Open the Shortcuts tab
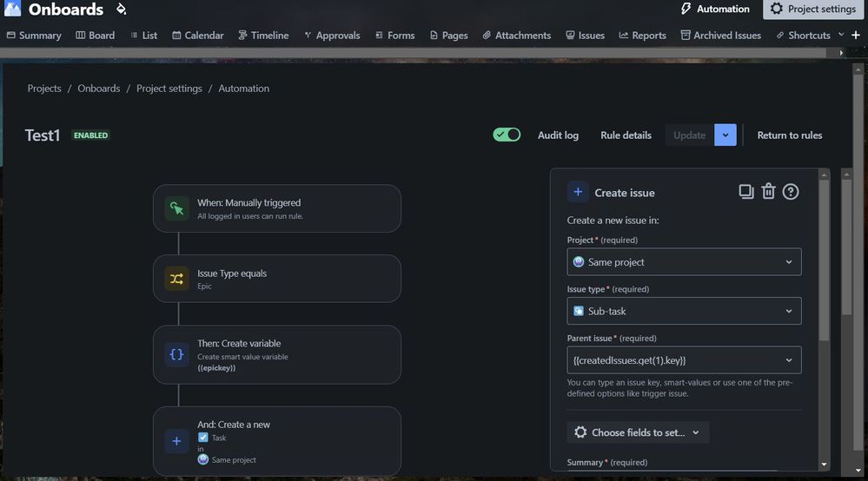868x481 pixels. tap(803, 35)
